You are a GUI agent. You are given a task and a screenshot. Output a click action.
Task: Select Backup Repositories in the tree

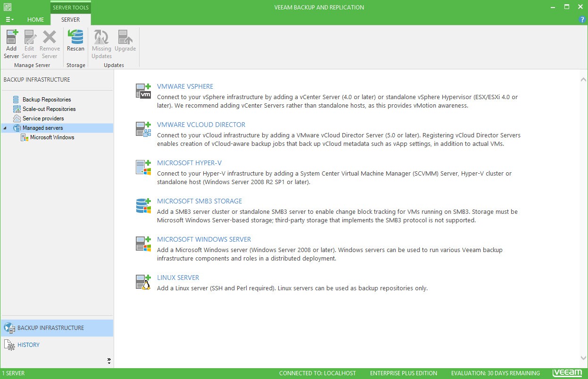[47, 100]
